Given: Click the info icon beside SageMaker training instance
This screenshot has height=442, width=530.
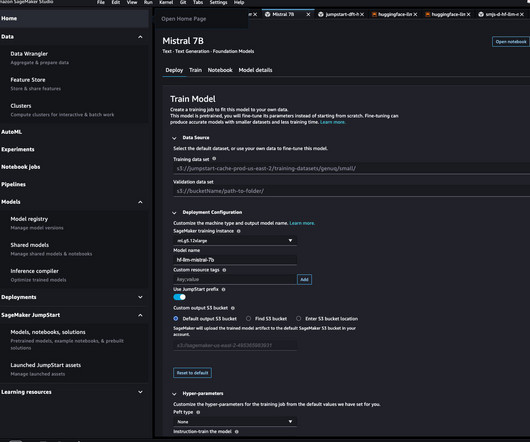Looking at the screenshot, I should tap(239, 231).
